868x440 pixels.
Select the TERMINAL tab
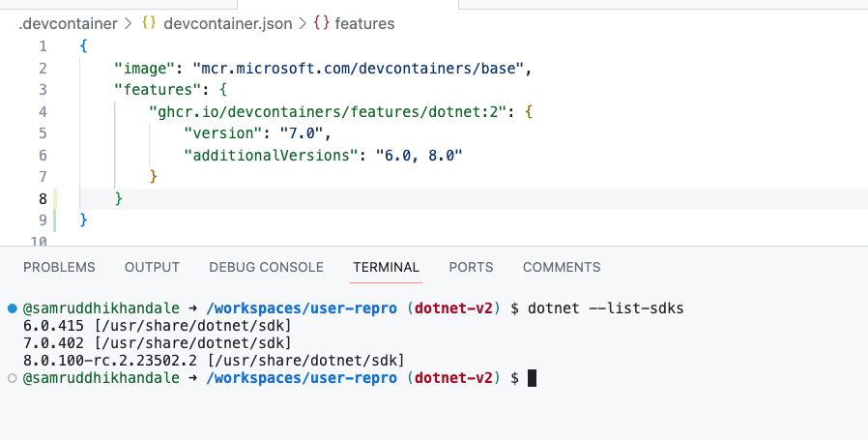[386, 267]
